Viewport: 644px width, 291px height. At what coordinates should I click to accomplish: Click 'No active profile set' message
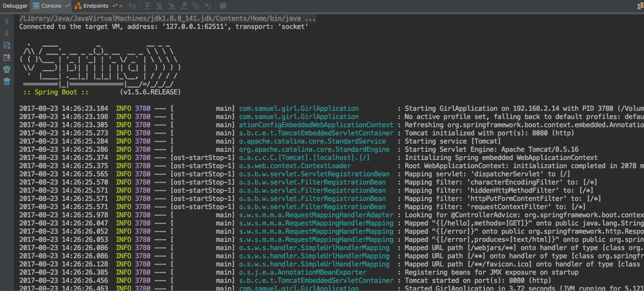coord(524,117)
